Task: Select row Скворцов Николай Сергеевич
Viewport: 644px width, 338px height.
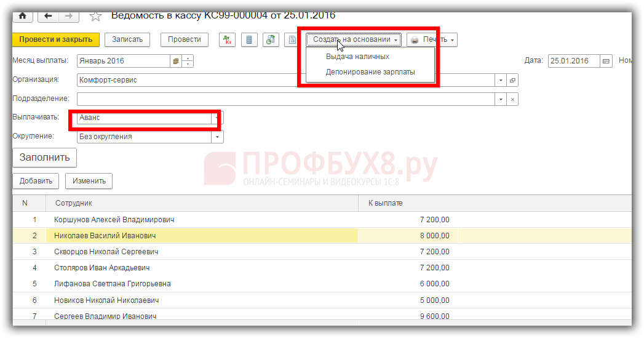Action: [106, 252]
